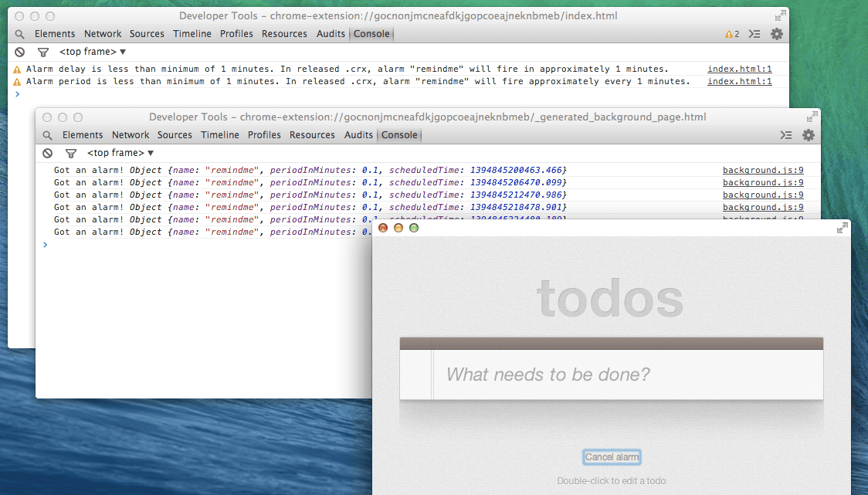Select Profiles tab in background page DevTools
The width and height of the screenshot is (868, 495).
coord(264,135)
